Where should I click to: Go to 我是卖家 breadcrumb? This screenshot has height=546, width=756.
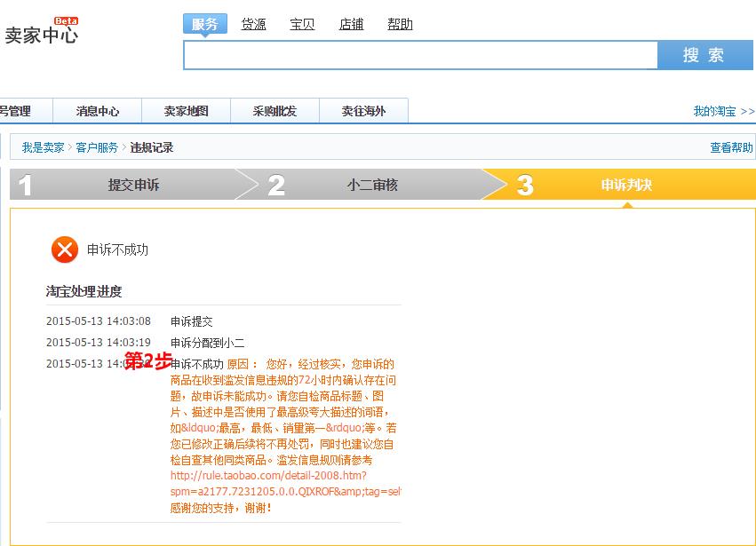tap(43, 147)
